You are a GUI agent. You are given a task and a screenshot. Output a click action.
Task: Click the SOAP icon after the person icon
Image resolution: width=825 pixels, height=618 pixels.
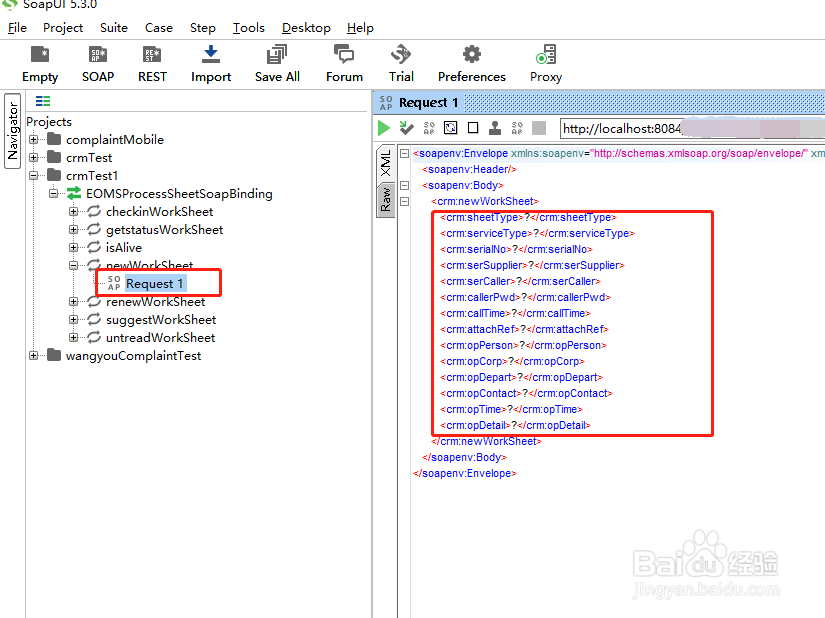point(517,128)
